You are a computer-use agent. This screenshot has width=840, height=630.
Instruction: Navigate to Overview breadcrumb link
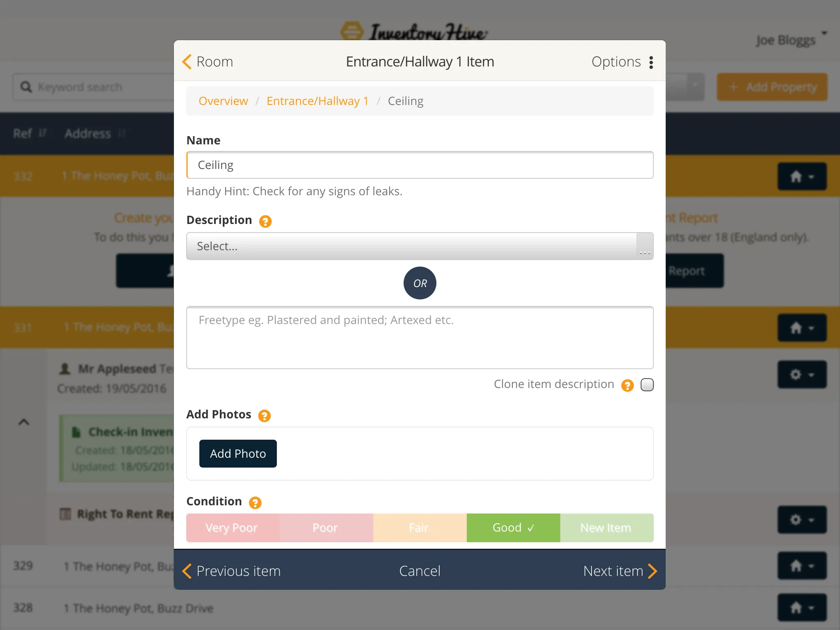(x=223, y=100)
